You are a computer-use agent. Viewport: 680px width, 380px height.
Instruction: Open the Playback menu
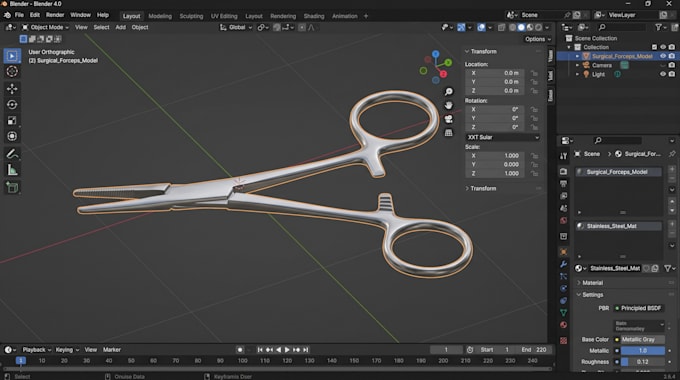[36, 350]
